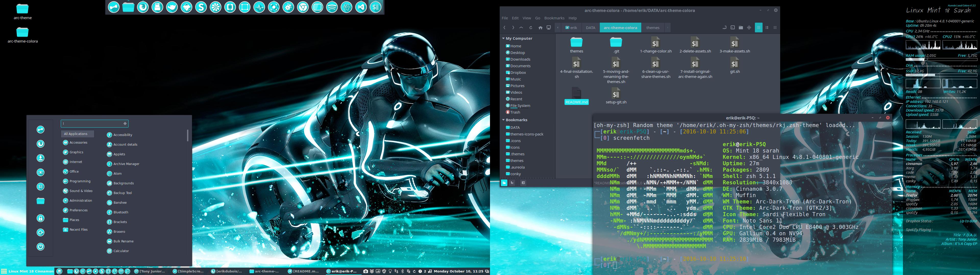Open Inkscape from the top dock
The image size is (980, 275).
186,7
